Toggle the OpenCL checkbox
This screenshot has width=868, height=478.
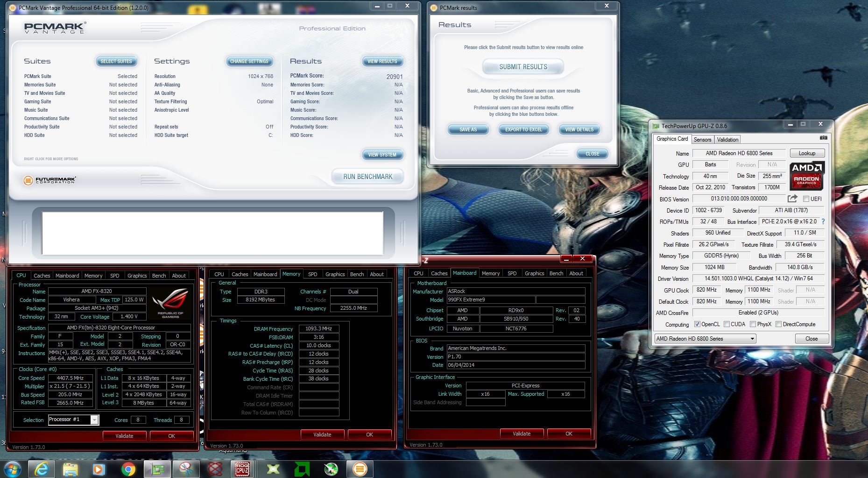(x=697, y=324)
